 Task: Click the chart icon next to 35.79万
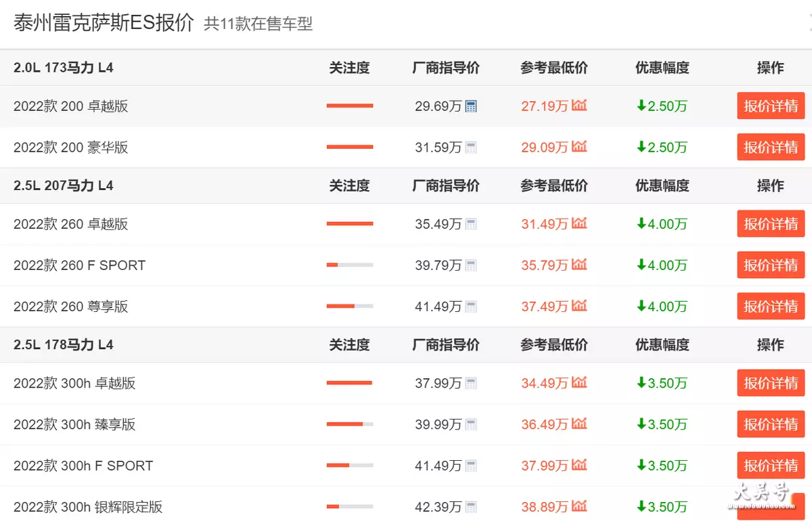click(x=579, y=265)
